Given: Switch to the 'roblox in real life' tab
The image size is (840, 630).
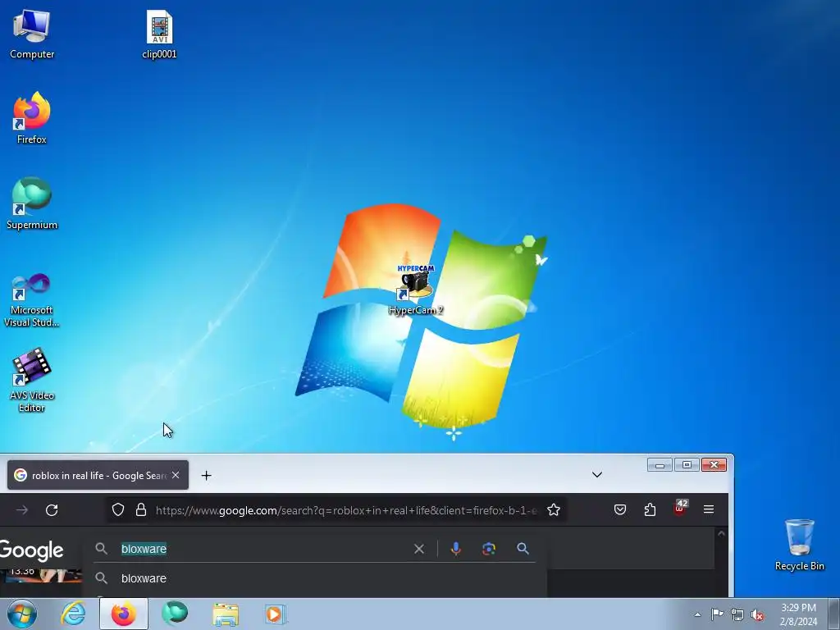Looking at the screenshot, I should point(98,475).
